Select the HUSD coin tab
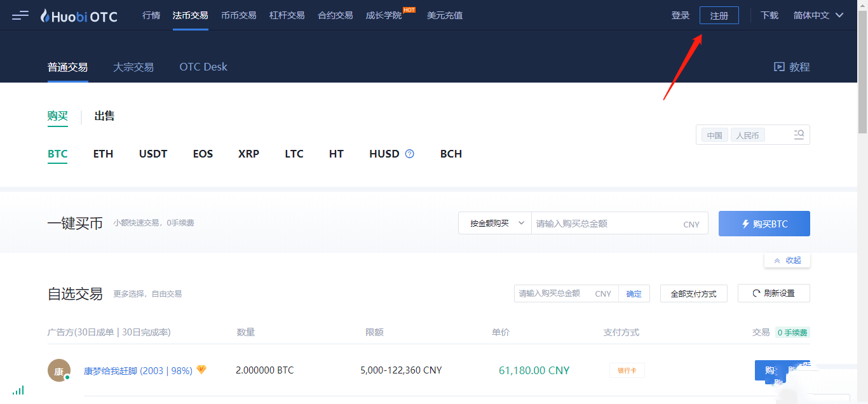This screenshot has width=868, height=404. 384,154
